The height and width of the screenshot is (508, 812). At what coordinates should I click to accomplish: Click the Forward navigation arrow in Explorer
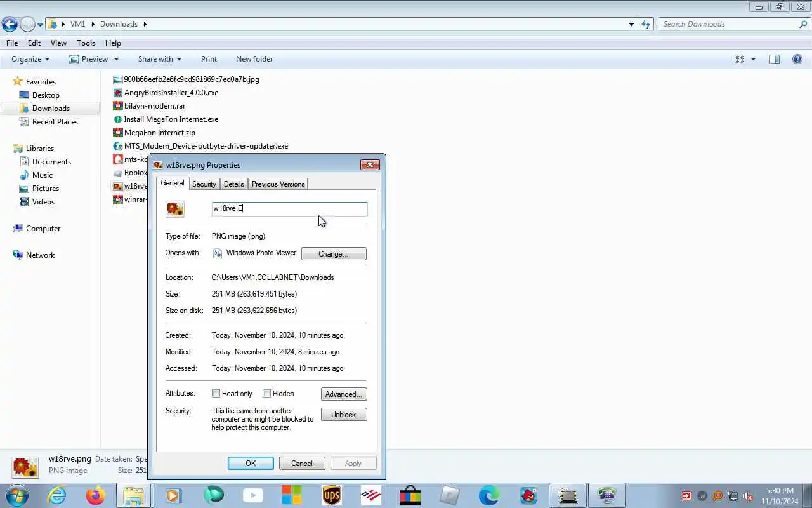(27, 24)
